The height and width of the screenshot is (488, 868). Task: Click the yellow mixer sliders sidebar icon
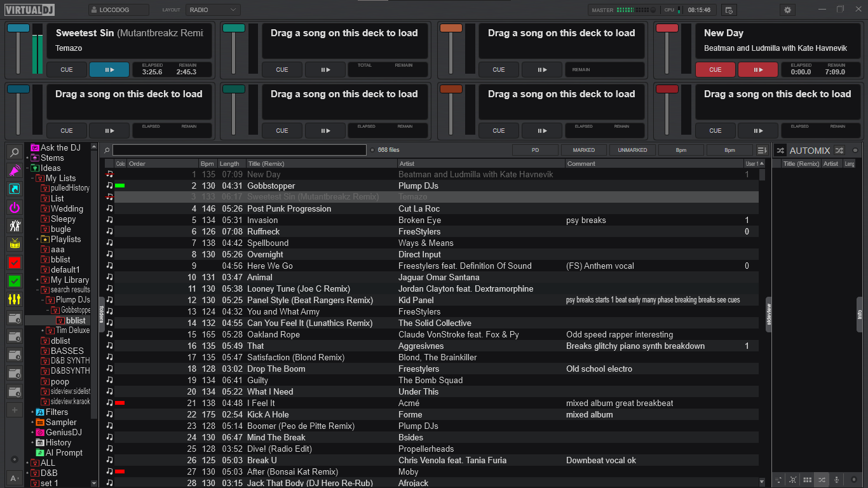[x=14, y=299]
